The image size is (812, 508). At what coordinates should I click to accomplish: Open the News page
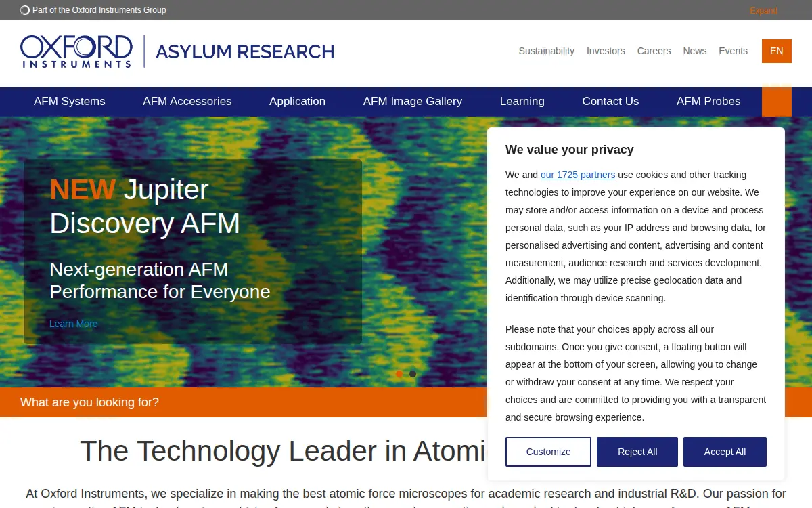point(694,51)
